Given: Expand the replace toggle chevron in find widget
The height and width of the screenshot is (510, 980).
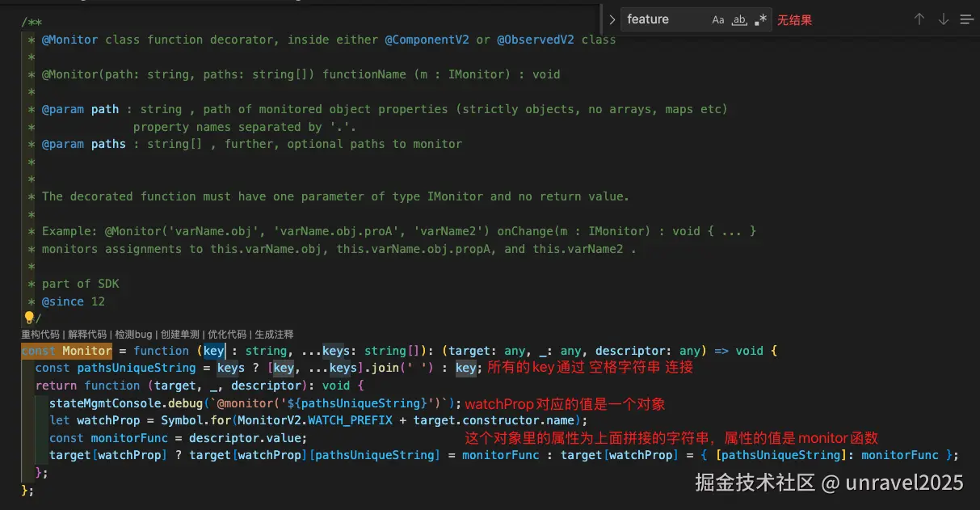Looking at the screenshot, I should (x=612, y=19).
